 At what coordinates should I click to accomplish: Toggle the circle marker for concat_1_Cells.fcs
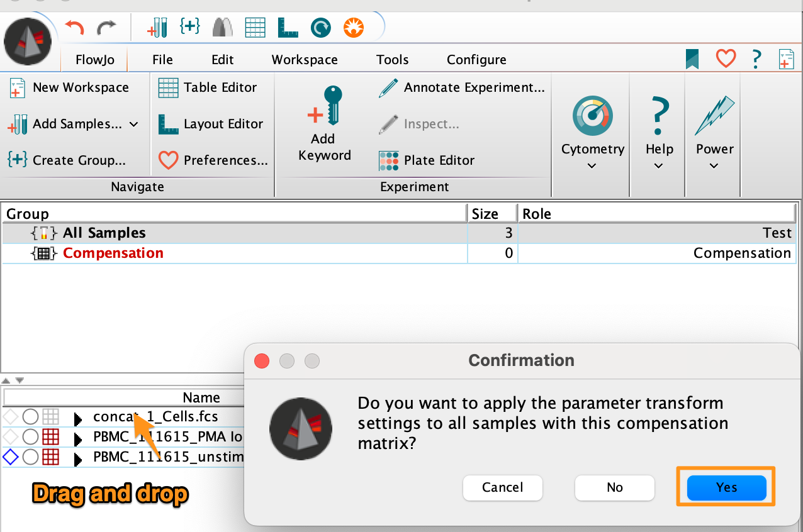[x=30, y=417]
